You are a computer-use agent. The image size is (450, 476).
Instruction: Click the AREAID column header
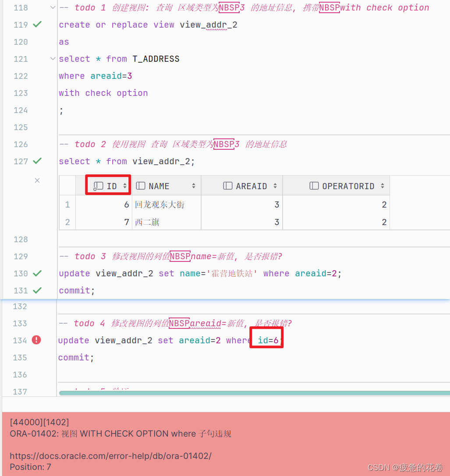click(242, 186)
